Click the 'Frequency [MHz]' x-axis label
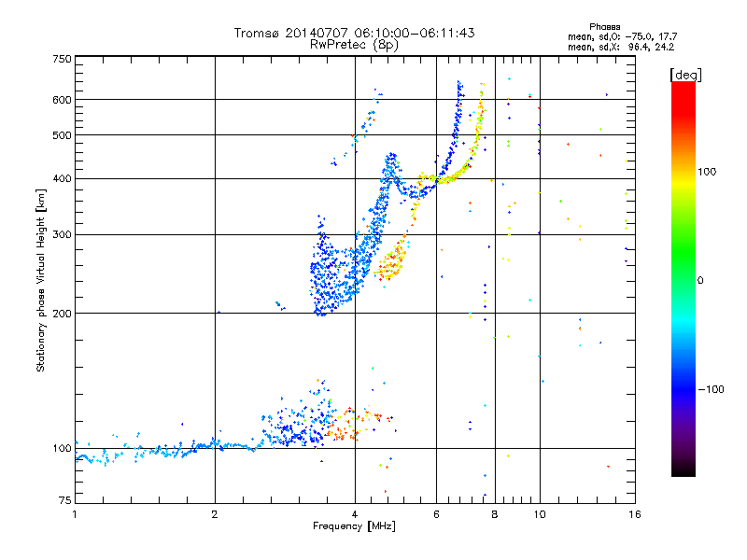Image resolution: width=747 pixels, height=560 pixels. [354, 526]
